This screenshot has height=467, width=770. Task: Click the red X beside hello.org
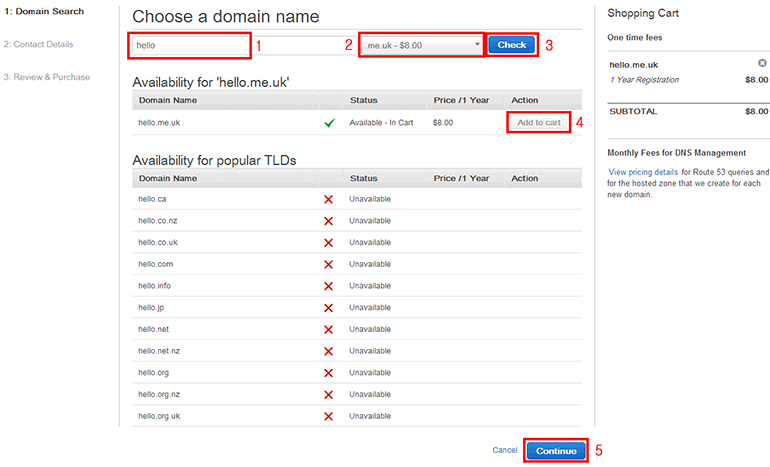click(328, 372)
